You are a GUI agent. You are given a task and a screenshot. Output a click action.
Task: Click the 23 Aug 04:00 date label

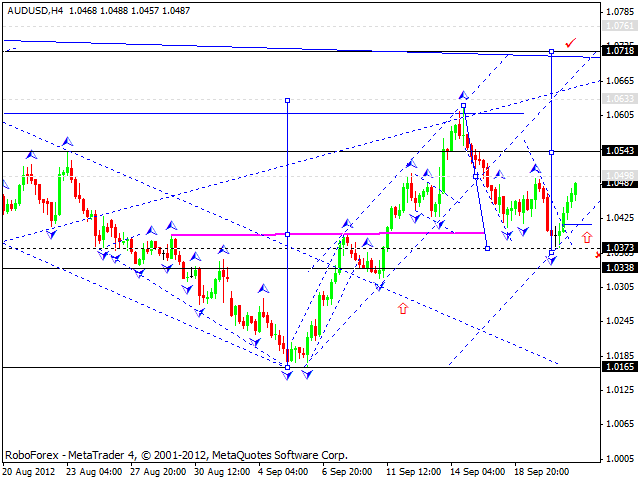pos(94,472)
